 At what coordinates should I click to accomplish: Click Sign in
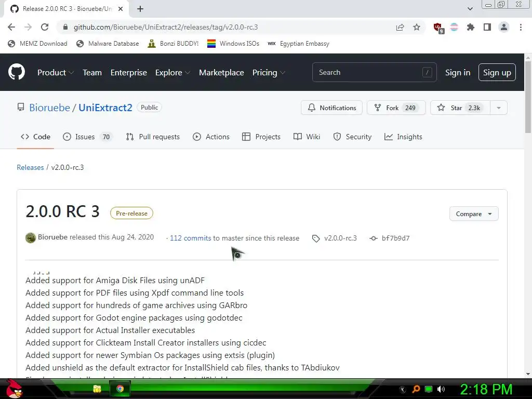point(458,72)
